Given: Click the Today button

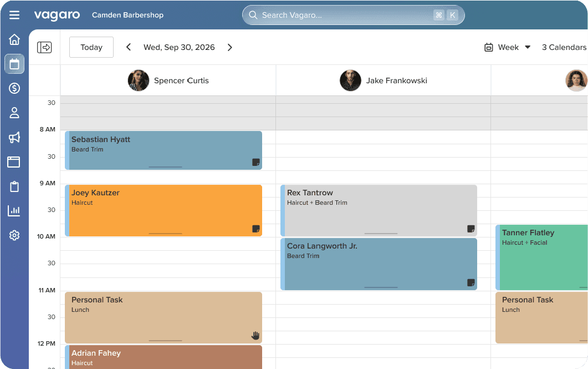Looking at the screenshot, I should [91, 47].
